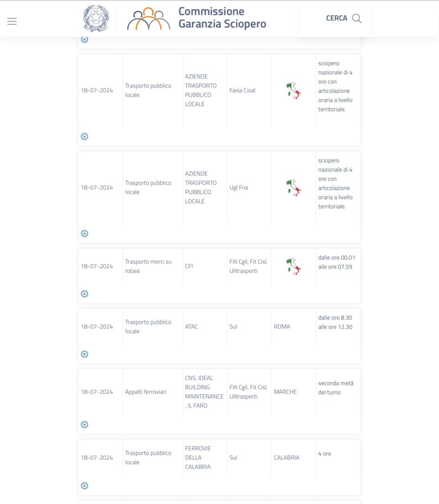Select date 18-07-2024 in CFI row
439x504 pixels.
97,266
